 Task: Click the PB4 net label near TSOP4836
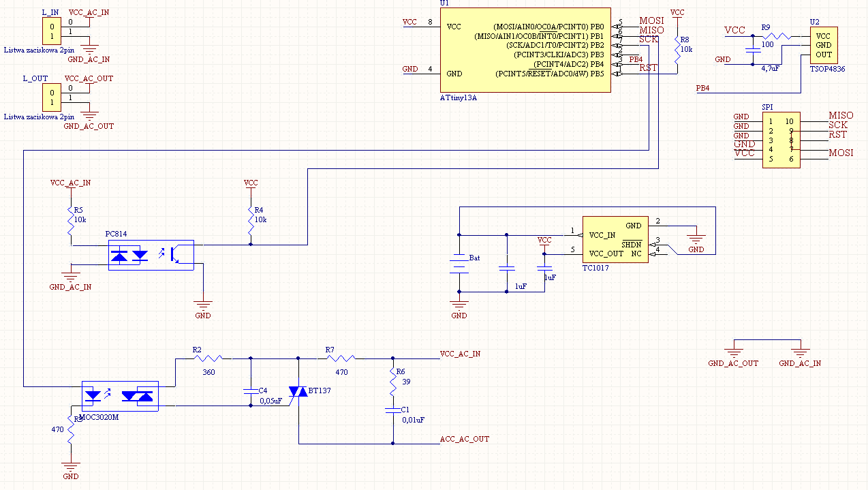(x=702, y=89)
